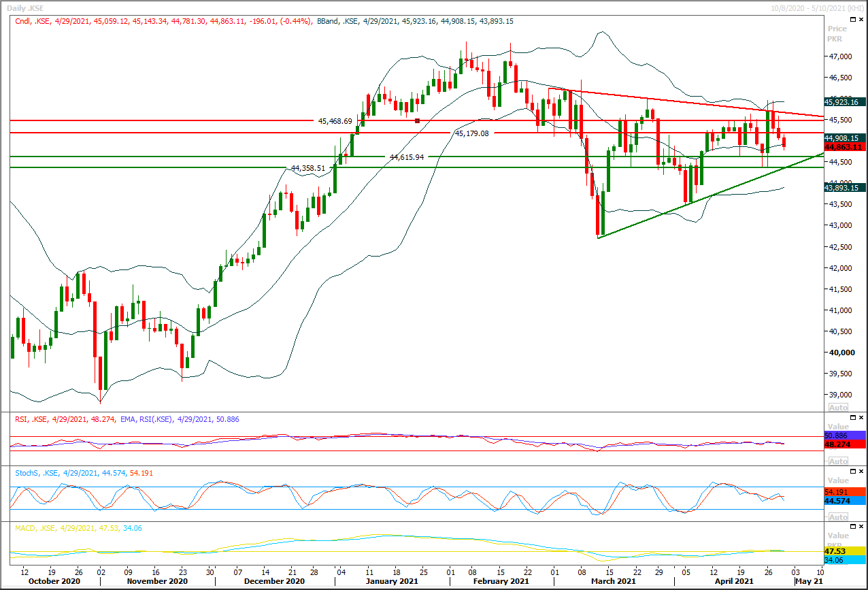This screenshot has height=590, width=868.
Task: Click the small red square marker on 45,468.69 line
Action: pos(418,121)
